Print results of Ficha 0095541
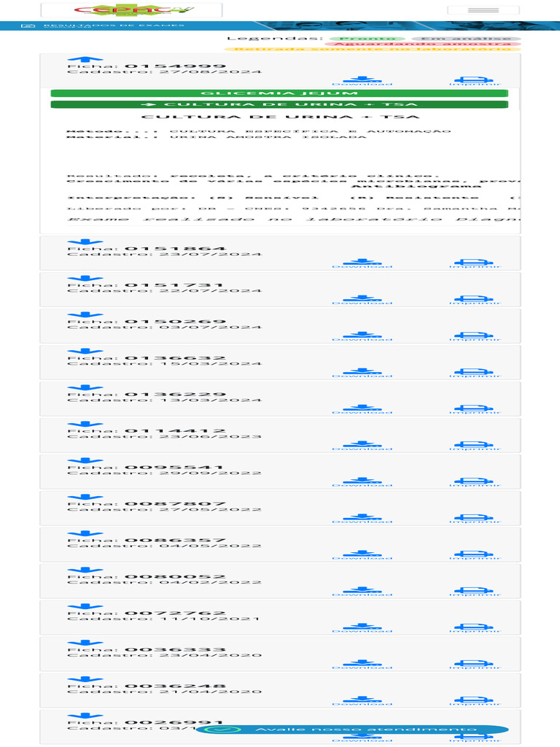Viewport: 560px width, 747px height. 475,482
